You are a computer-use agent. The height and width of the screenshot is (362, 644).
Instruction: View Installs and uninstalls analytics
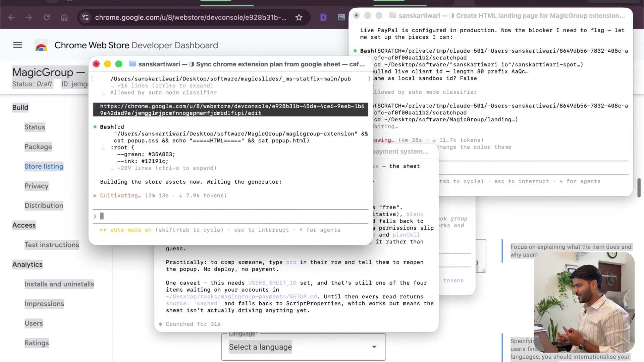coord(59,284)
